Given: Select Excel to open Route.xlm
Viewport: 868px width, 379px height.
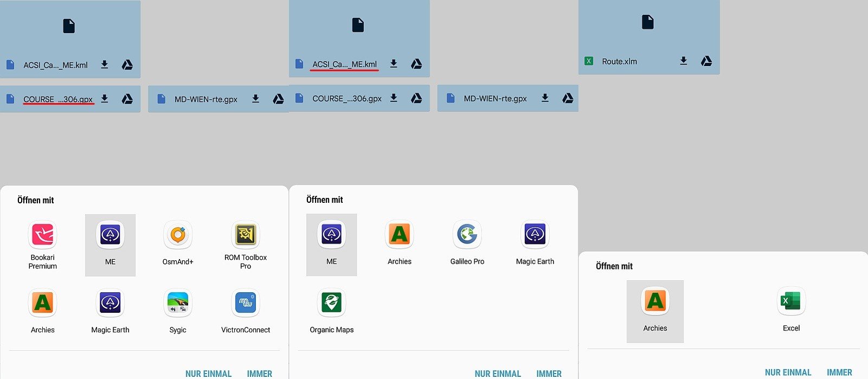Looking at the screenshot, I should 791,301.
